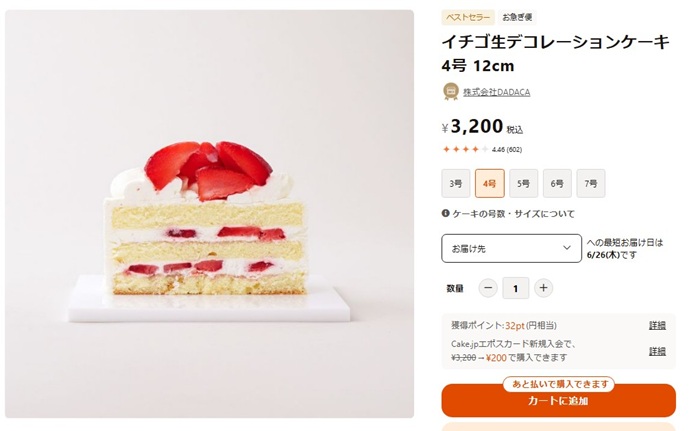
Task: Open 詳細 link for earned points
Action: [x=657, y=325]
